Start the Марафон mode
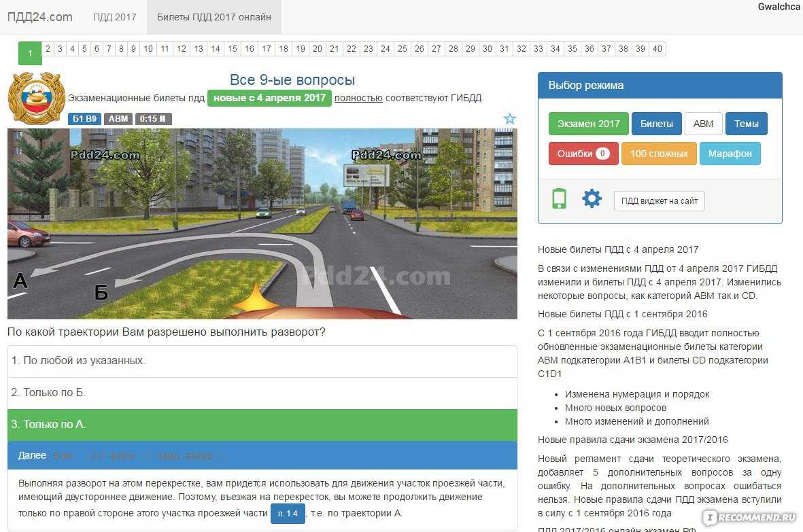The width and height of the screenshot is (803, 532). [730, 154]
